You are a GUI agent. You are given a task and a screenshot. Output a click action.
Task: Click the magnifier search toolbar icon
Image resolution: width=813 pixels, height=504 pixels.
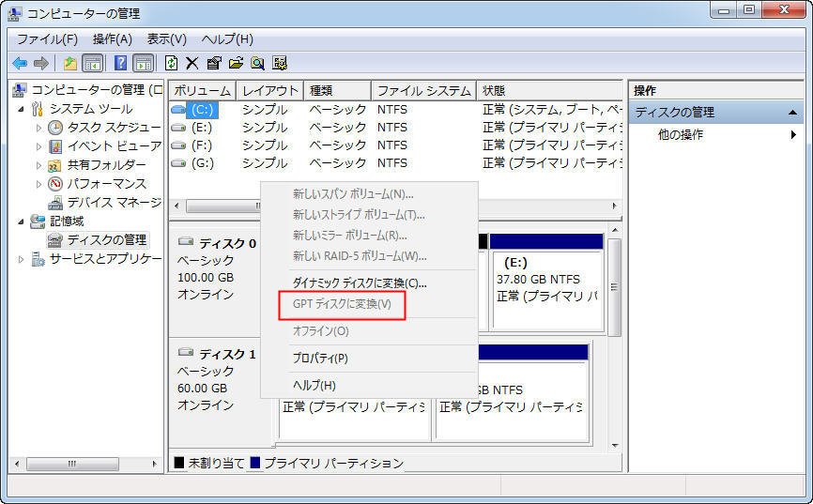click(x=257, y=63)
